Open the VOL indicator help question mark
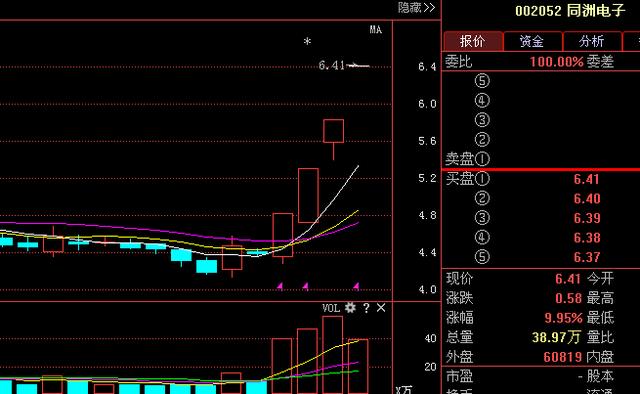 point(366,308)
